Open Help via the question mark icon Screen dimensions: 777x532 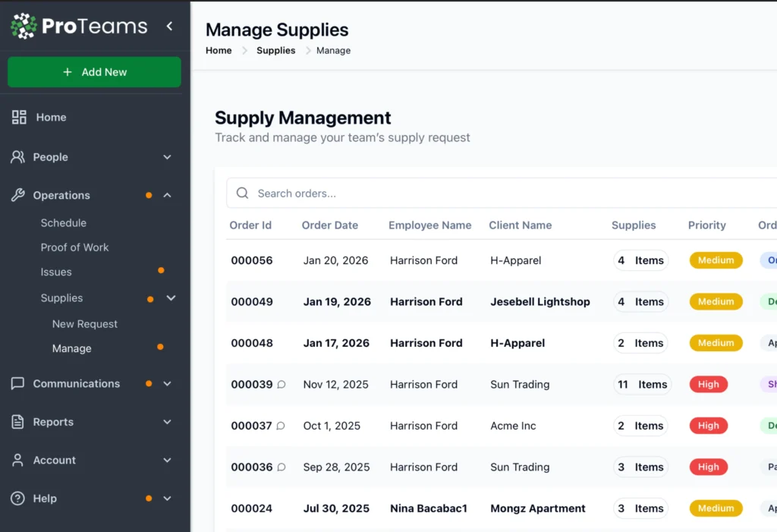click(17, 499)
